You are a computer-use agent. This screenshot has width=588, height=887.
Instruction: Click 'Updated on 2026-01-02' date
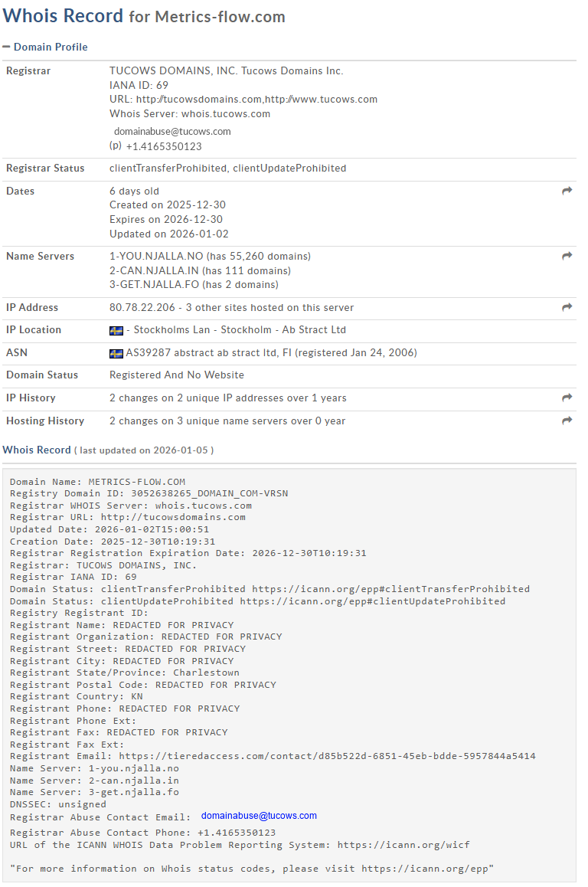click(169, 234)
